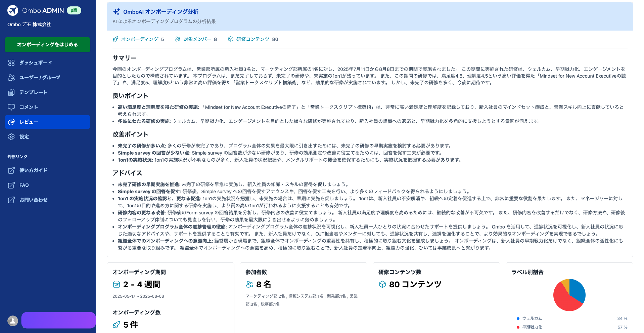Image resolution: width=644 pixels, height=333 pixels.
Task: Click the β版 badge next to Ombo ADMIN
Action: point(74,10)
